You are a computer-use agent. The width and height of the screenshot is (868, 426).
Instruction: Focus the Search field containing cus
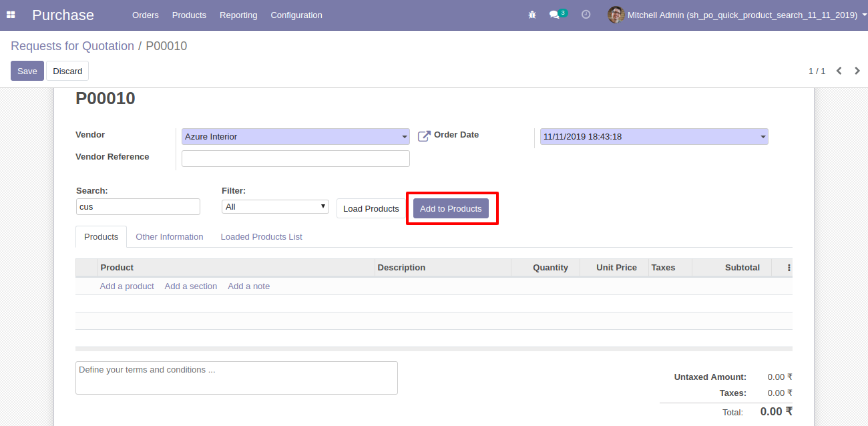(138, 207)
